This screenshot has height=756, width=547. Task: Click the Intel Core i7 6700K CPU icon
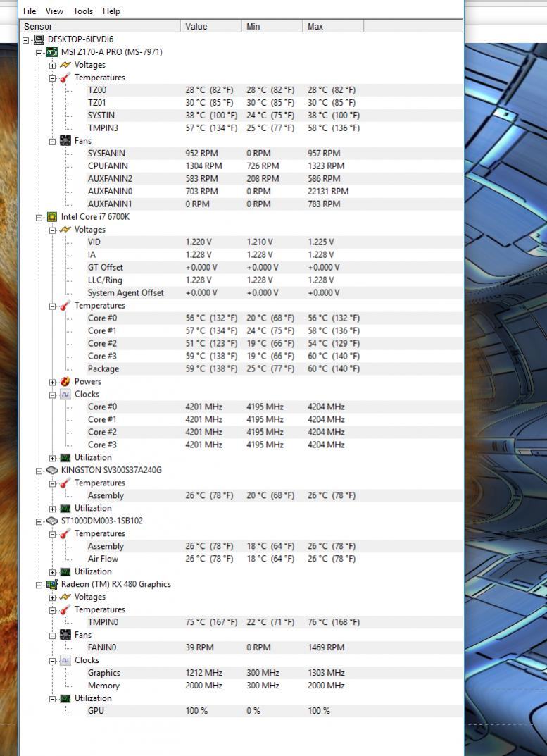[x=52, y=217]
